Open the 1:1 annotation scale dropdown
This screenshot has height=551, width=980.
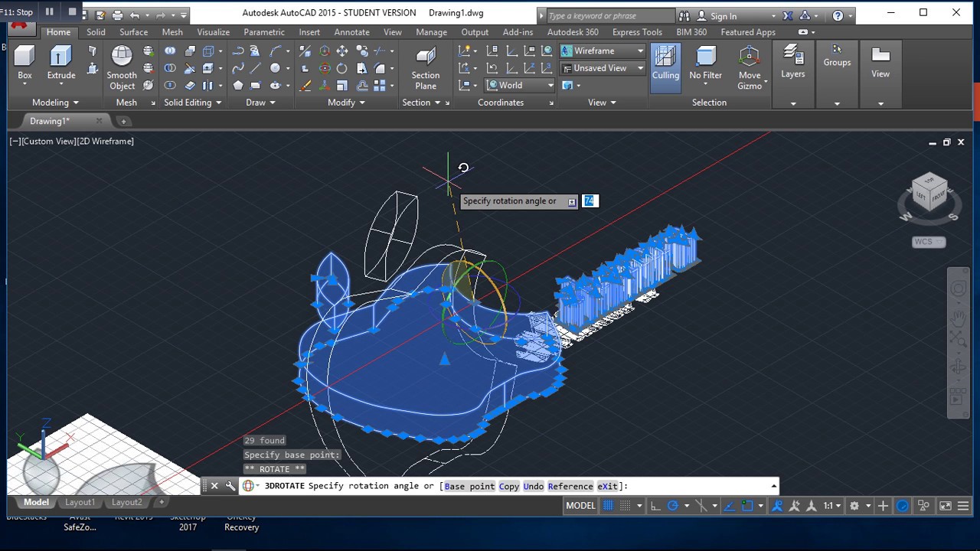click(x=832, y=506)
